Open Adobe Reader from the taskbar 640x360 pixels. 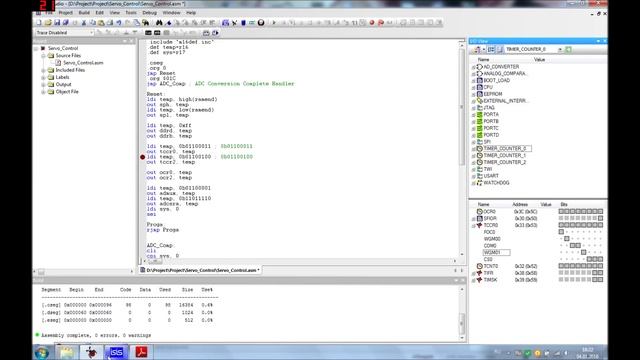click(x=141, y=352)
